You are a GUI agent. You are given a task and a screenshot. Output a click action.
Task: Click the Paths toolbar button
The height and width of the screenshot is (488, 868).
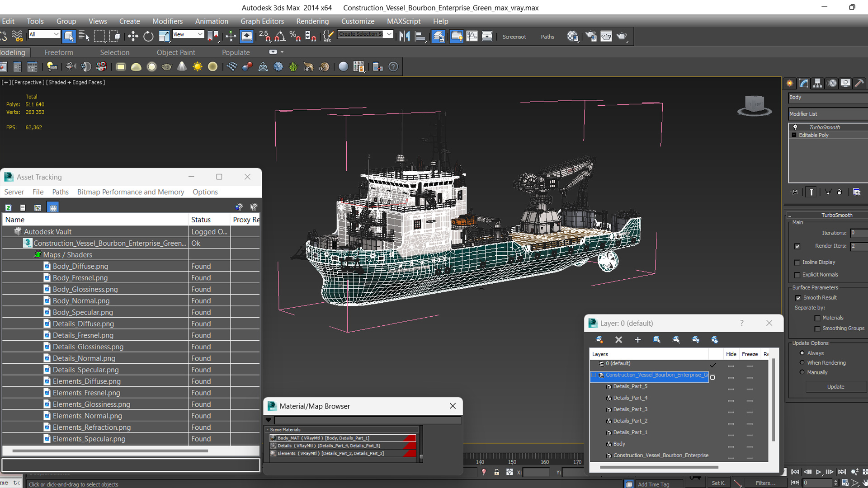(547, 37)
